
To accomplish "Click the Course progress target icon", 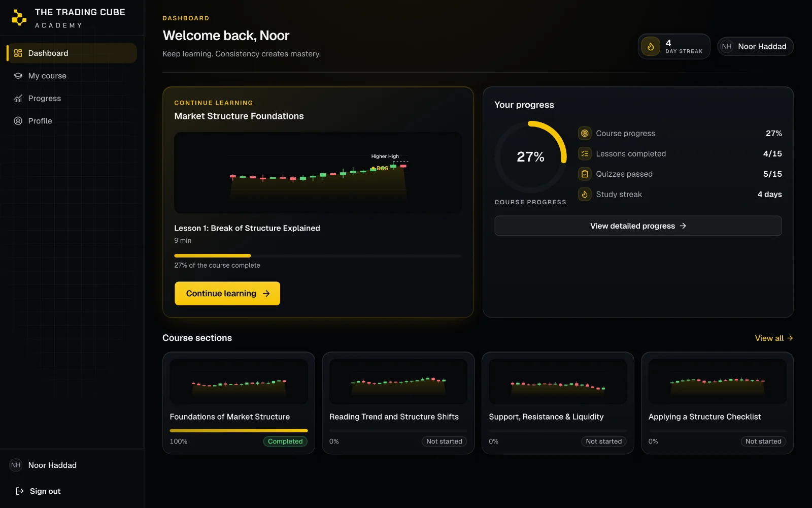I will click(585, 134).
